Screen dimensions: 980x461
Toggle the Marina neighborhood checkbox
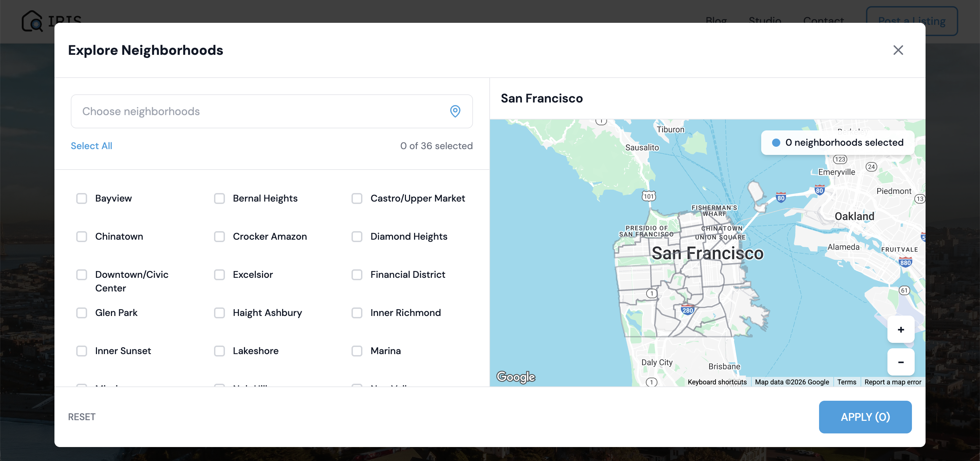357,351
